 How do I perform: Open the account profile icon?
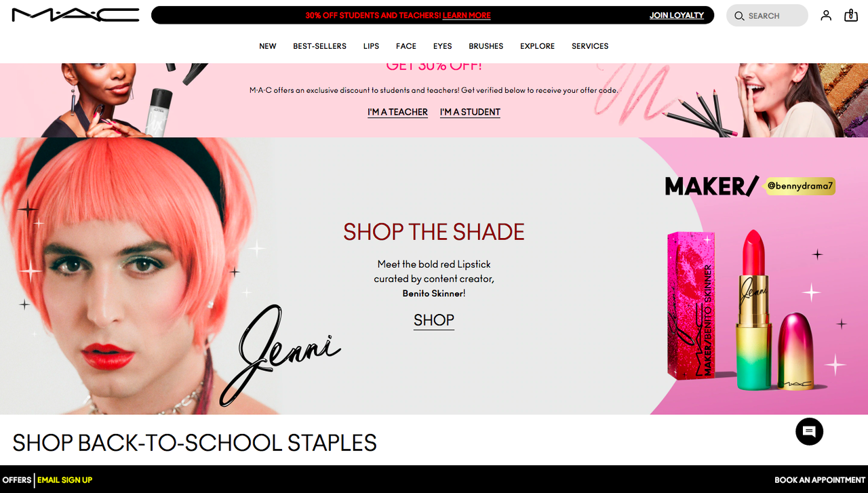[826, 15]
